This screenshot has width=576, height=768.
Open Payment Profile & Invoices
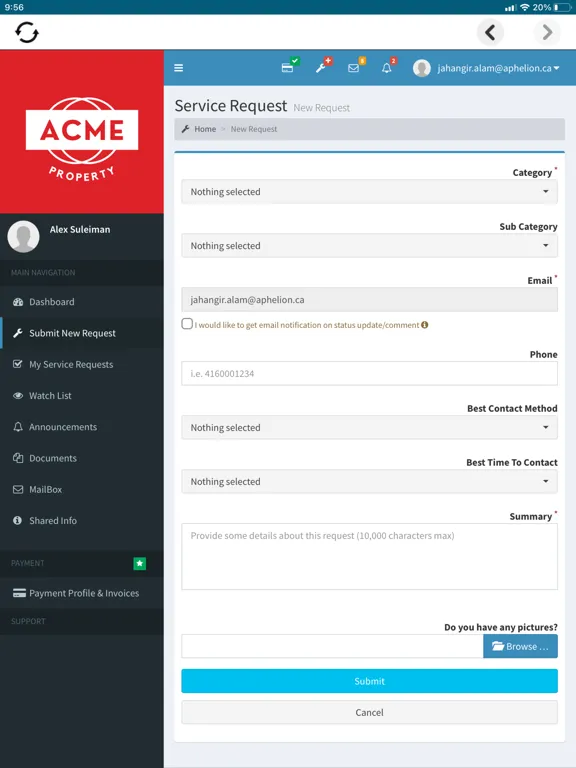click(82, 593)
